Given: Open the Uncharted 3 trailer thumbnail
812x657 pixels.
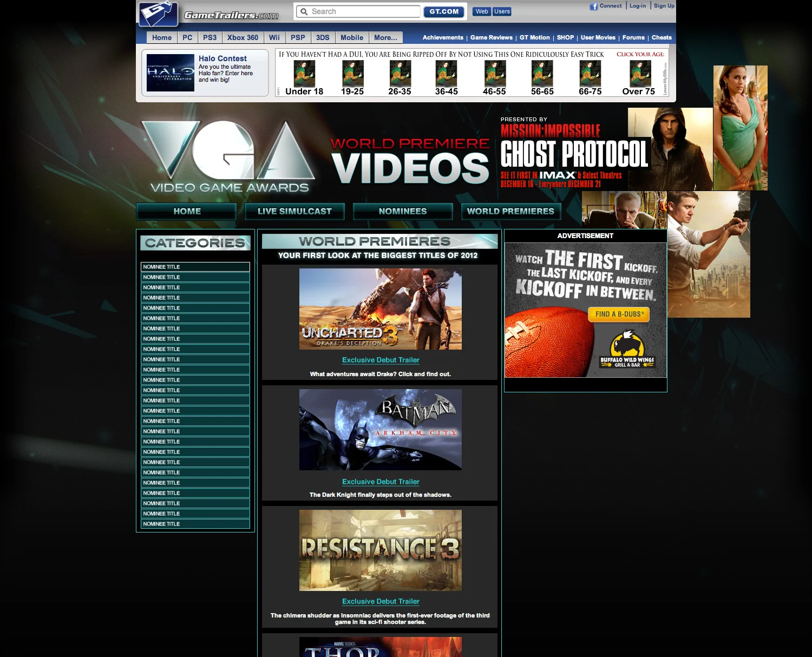Looking at the screenshot, I should [381, 309].
